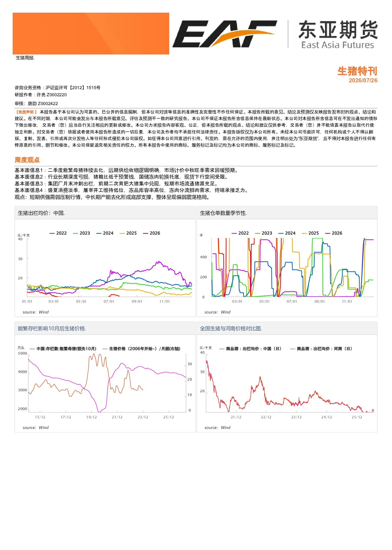Click the 19/12 axis label in 能繁存栏 chart
Viewport: 392px width, 550px height.
92,417
